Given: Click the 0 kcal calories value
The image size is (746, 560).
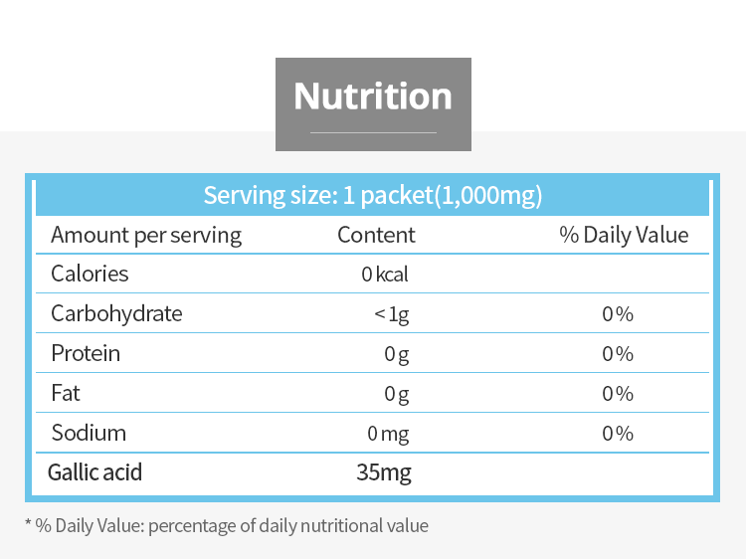Looking at the screenshot, I should pos(385,275).
